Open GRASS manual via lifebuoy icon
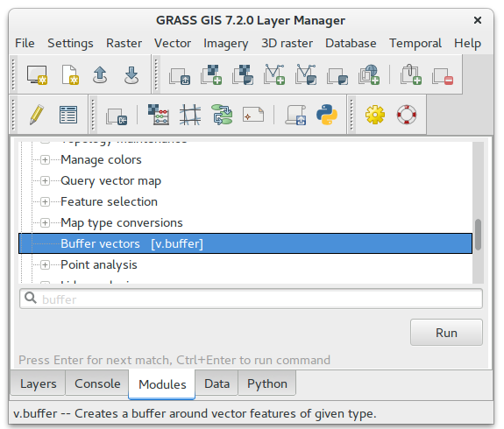The height and width of the screenshot is (429, 504). tap(407, 115)
